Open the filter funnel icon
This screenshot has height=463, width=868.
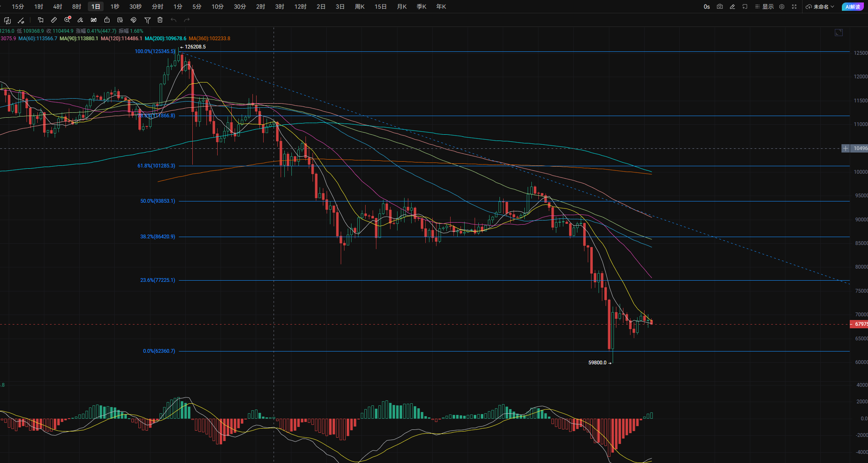[147, 20]
